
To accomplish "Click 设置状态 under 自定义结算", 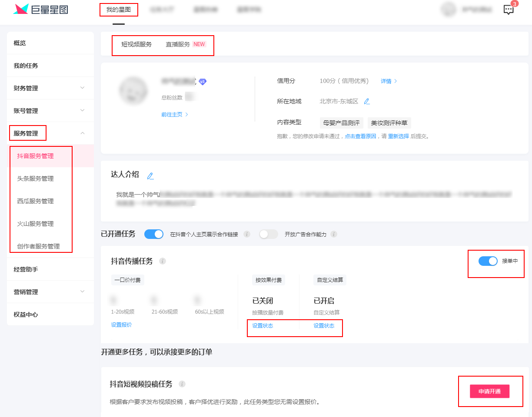I will (x=324, y=325).
